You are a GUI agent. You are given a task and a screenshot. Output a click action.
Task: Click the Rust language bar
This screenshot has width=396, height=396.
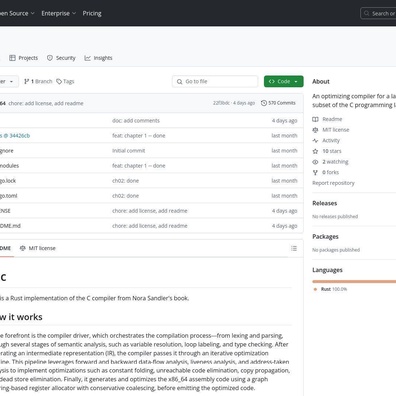[x=354, y=282]
